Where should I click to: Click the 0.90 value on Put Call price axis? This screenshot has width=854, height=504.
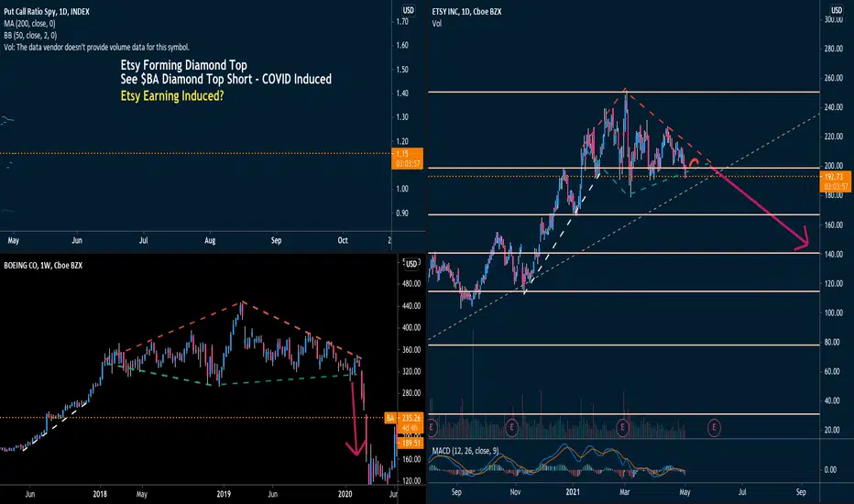[x=402, y=213]
